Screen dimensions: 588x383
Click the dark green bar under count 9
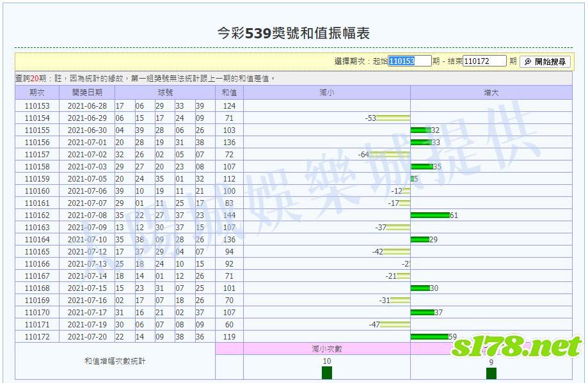[x=491, y=373]
